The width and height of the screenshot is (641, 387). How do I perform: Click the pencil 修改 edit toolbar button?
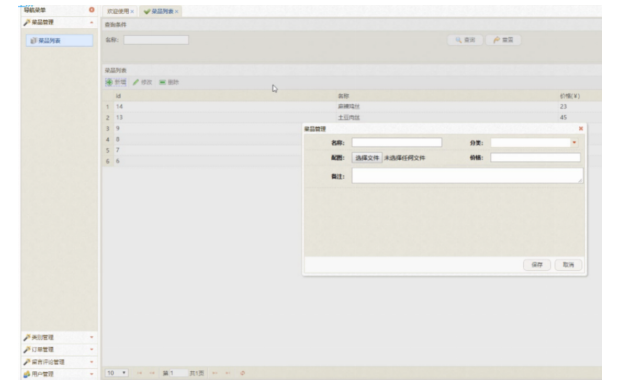[142, 82]
